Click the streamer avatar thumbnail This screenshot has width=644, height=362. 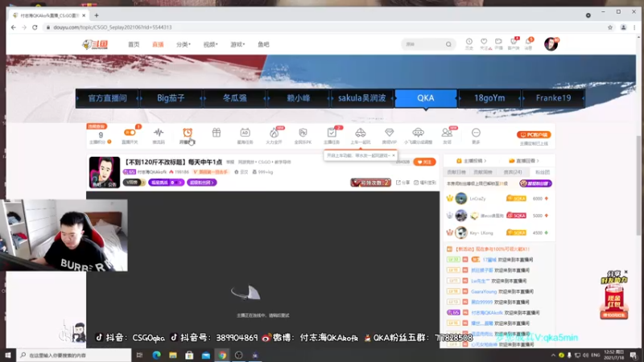105,172
